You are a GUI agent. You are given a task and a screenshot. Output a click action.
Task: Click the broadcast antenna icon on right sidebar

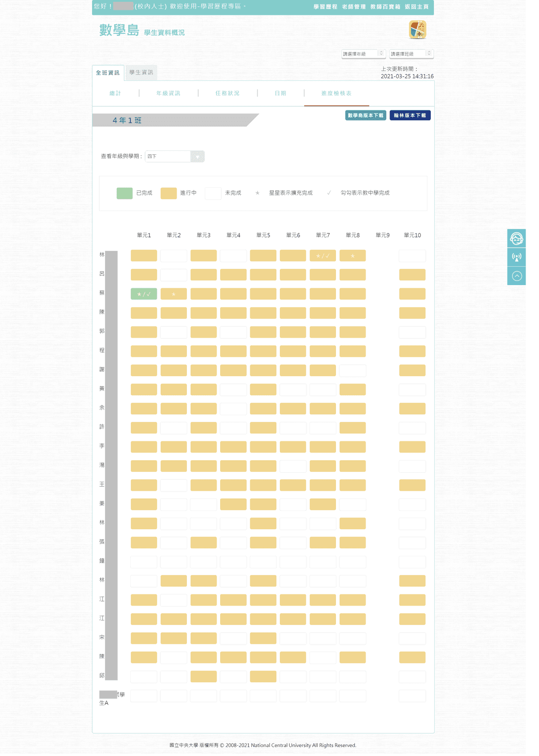point(517,257)
